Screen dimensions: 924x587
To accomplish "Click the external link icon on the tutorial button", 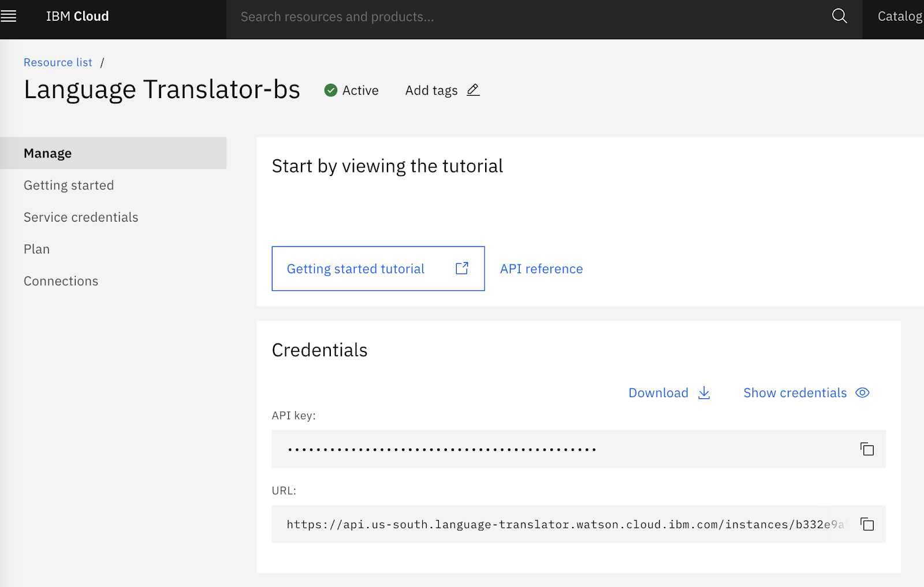I will 461,268.
